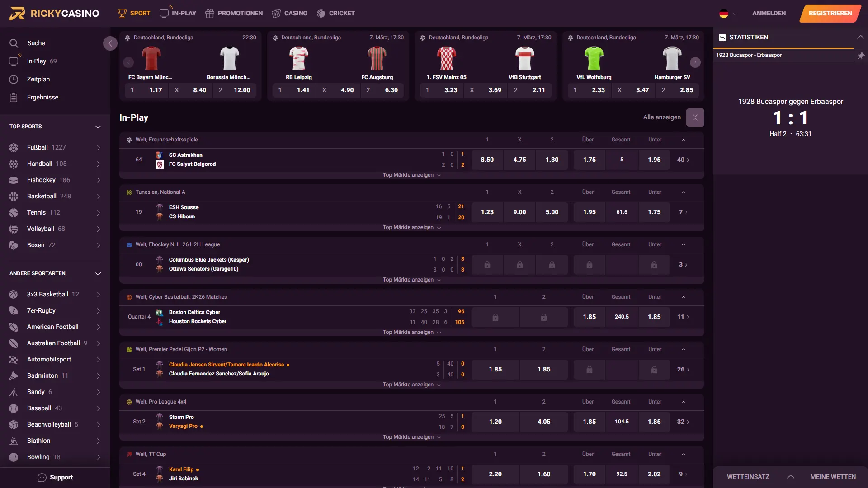Screen dimensions: 868x488
Task: Open the Casino tab
Action: [x=289, y=13]
